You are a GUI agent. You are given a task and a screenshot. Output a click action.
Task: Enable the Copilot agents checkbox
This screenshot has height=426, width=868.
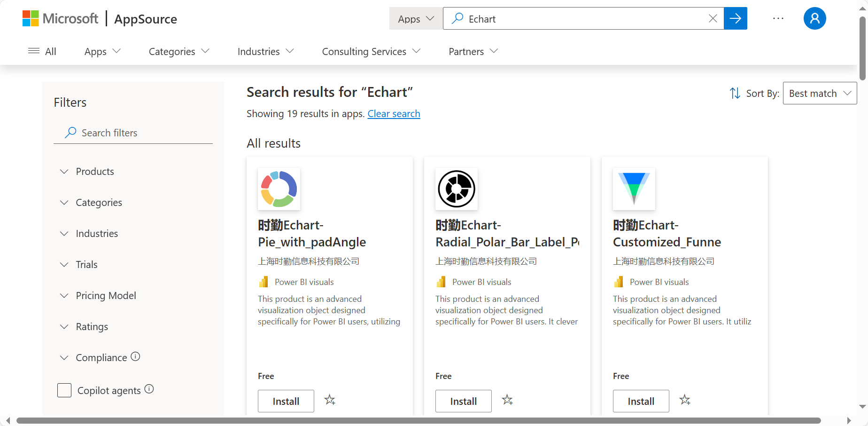pos(64,390)
